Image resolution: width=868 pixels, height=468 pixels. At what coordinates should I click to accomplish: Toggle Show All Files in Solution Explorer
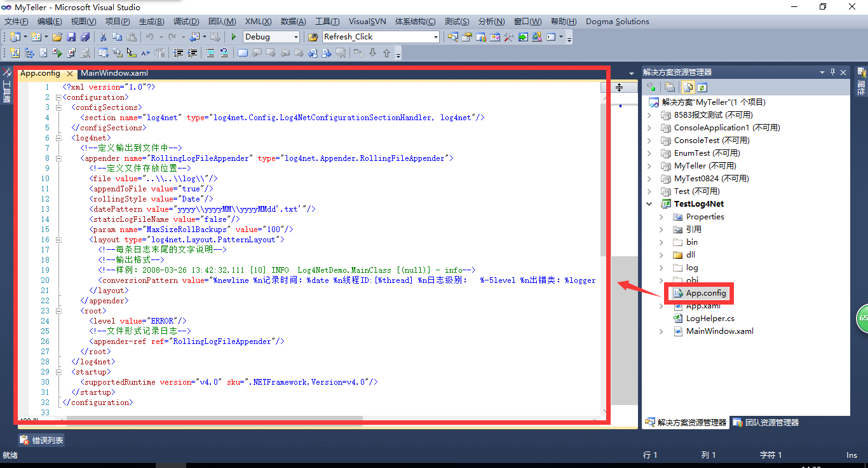(x=687, y=87)
